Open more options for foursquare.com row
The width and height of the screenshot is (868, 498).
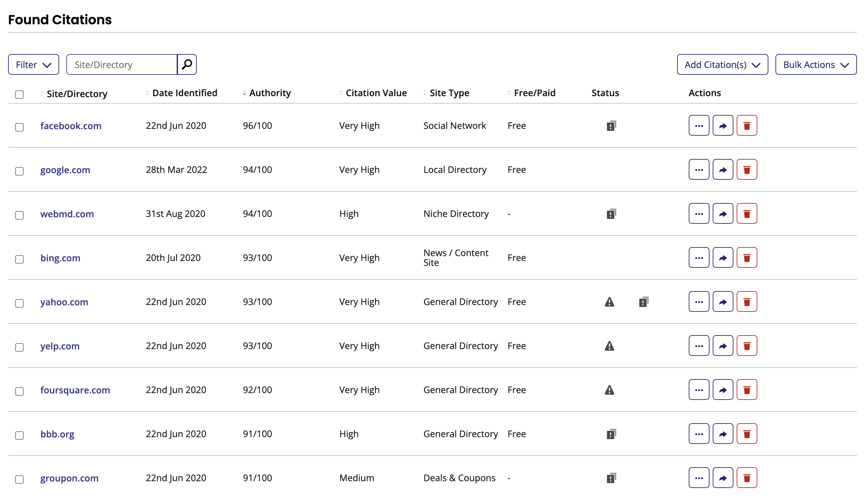[x=699, y=390]
